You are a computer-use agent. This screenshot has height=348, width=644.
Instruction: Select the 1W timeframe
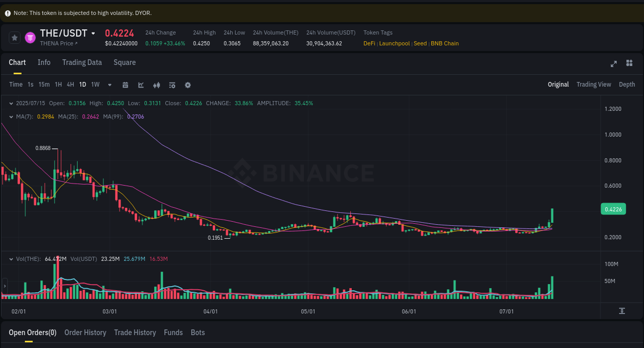coord(95,84)
